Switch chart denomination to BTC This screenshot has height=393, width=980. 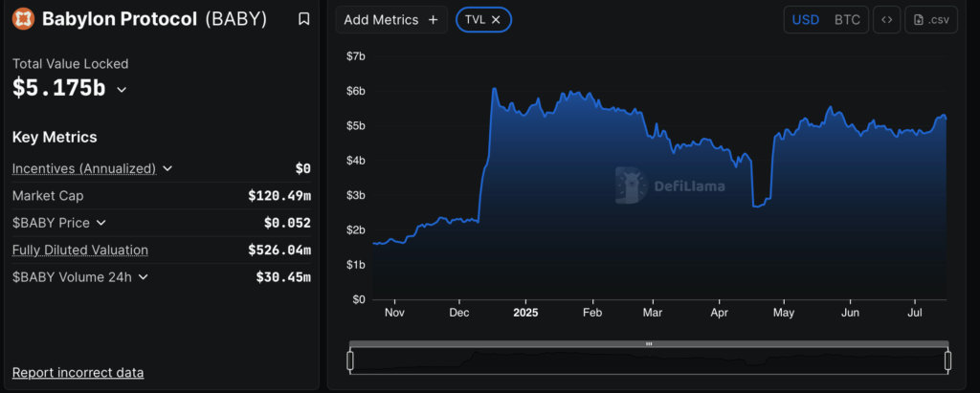(x=847, y=19)
